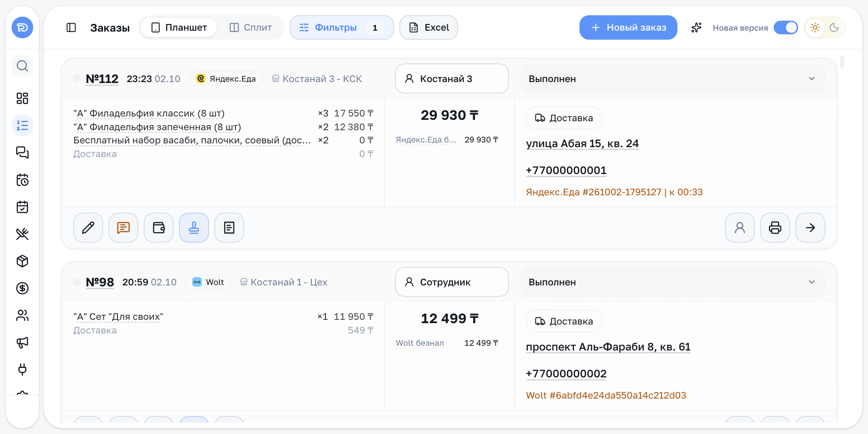
Task: Open the box inventory icon in the sidebar
Action: (x=22, y=261)
